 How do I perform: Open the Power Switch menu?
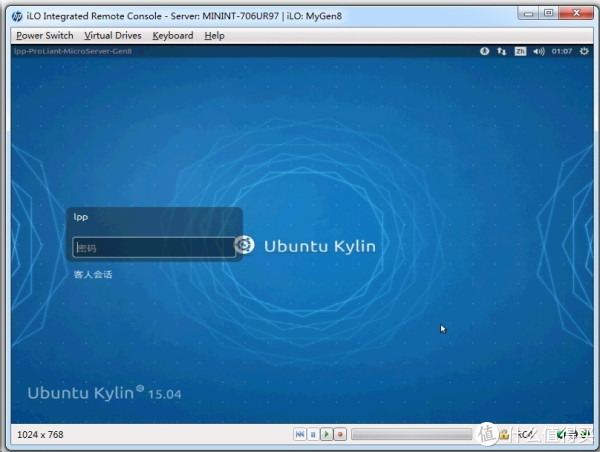pyautogui.click(x=44, y=35)
